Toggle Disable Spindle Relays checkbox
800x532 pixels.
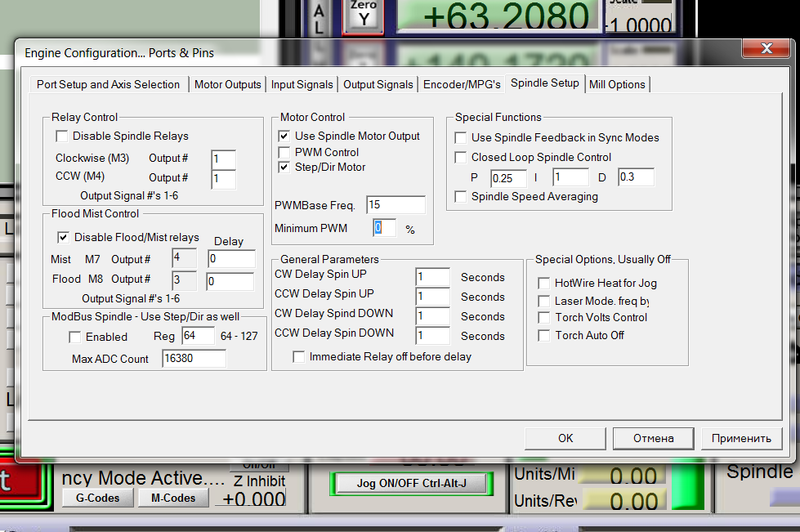click(62, 136)
